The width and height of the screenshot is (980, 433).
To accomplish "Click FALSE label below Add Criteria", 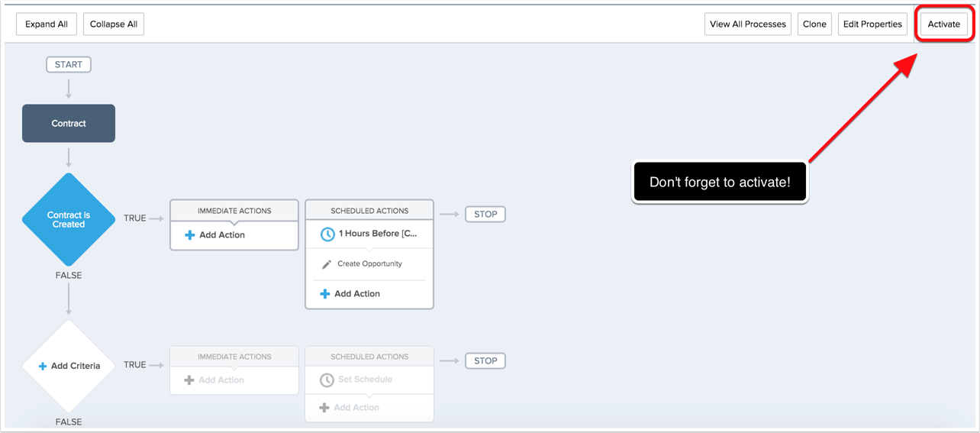I will [69, 422].
